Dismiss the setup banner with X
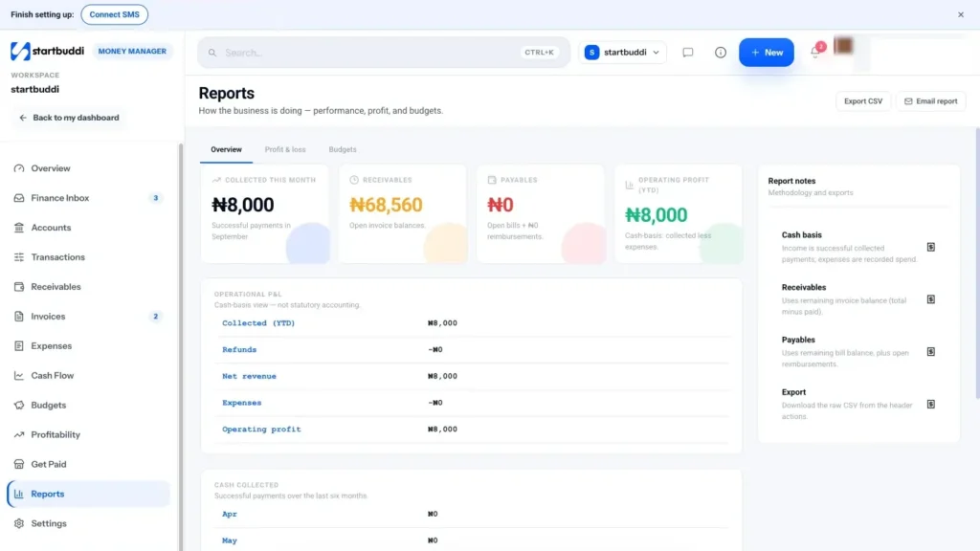 [x=961, y=14]
